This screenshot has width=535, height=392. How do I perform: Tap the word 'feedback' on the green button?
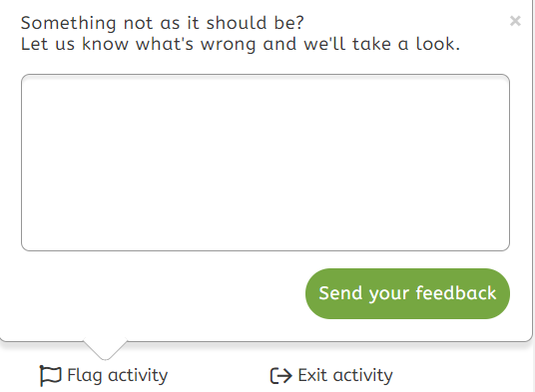click(455, 293)
